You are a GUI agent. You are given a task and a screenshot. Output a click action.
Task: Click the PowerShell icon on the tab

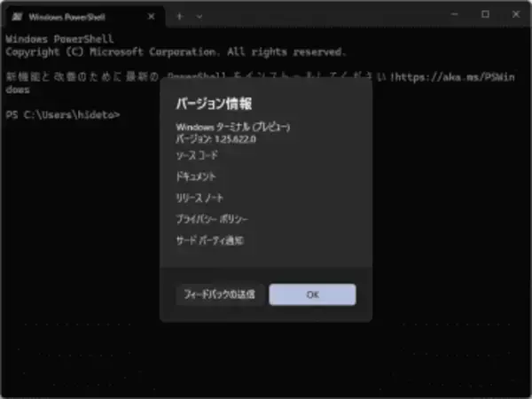[x=17, y=17]
